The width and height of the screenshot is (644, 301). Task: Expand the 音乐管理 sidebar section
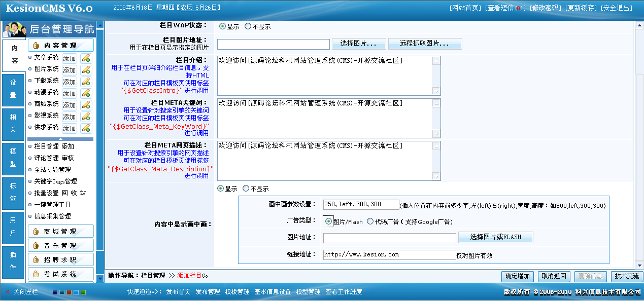point(61,246)
